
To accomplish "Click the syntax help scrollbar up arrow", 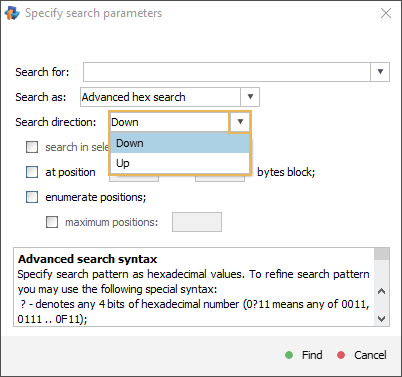I will pyautogui.click(x=382, y=291).
